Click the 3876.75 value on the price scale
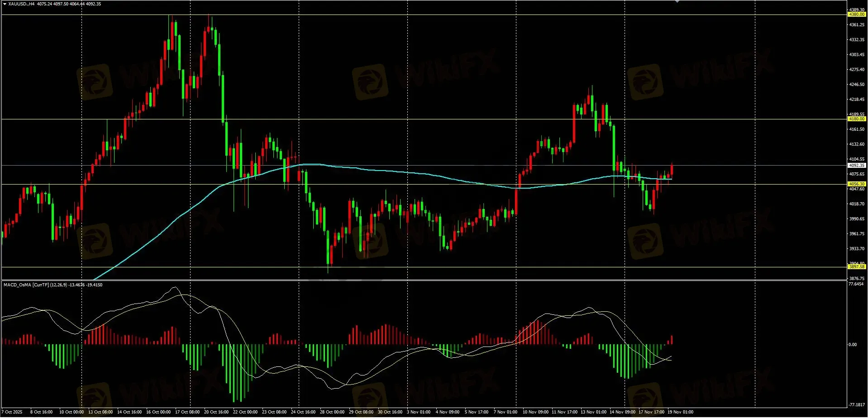 (x=857, y=279)
